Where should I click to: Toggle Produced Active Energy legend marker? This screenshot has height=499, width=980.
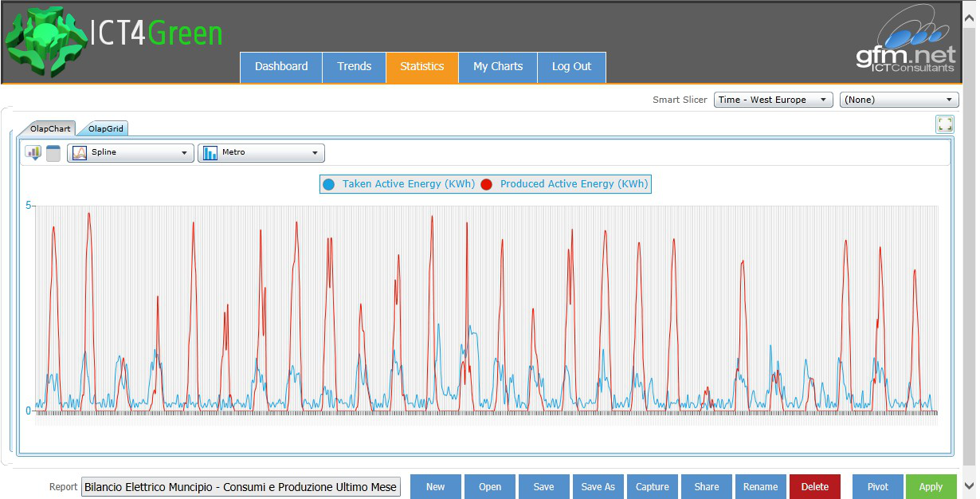point(486,184)
